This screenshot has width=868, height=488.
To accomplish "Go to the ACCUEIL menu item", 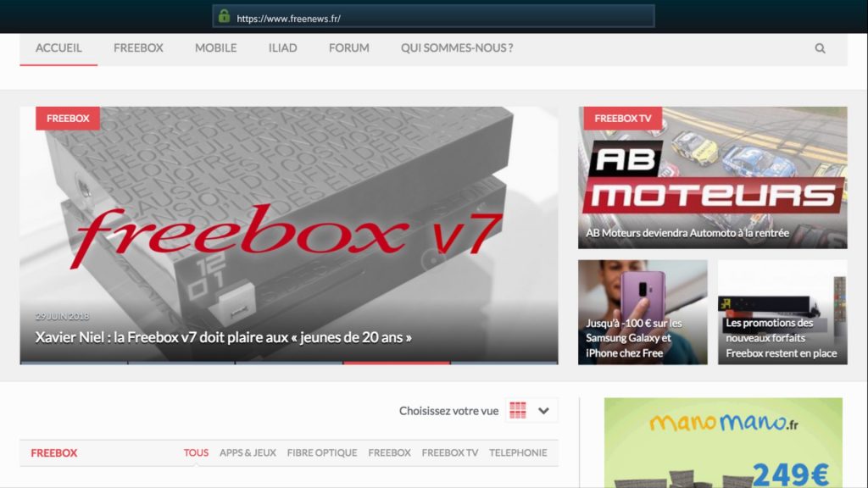I will [58, 48].
